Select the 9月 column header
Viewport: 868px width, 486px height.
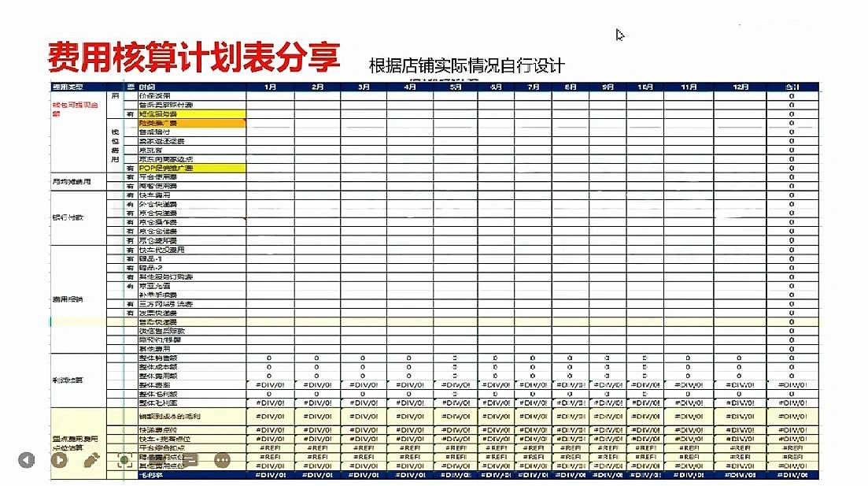tap(608, 87)
